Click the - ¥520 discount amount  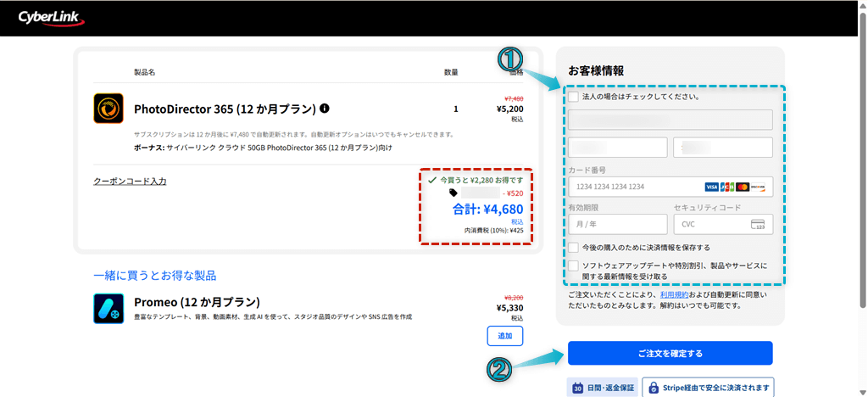tap(513, 193)
